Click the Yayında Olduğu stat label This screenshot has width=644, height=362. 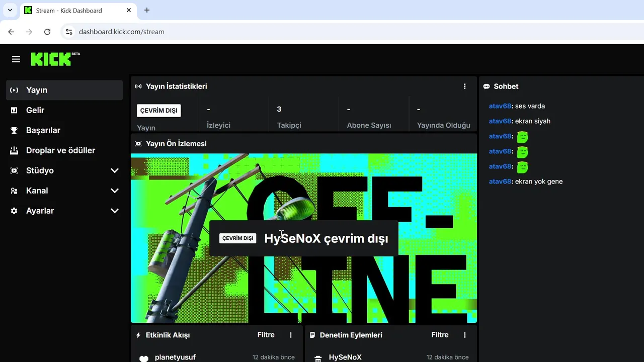tap(444, 125)
